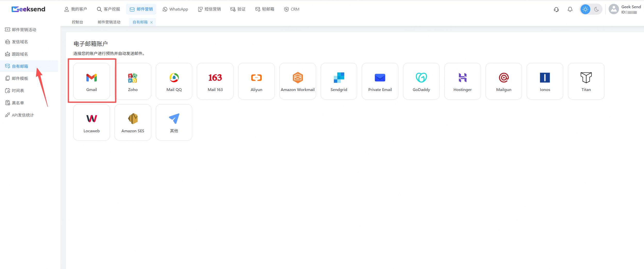Pick the Sendgrid provider icon
The height and width of the screenshot is (269, 644).
[339, 78]
